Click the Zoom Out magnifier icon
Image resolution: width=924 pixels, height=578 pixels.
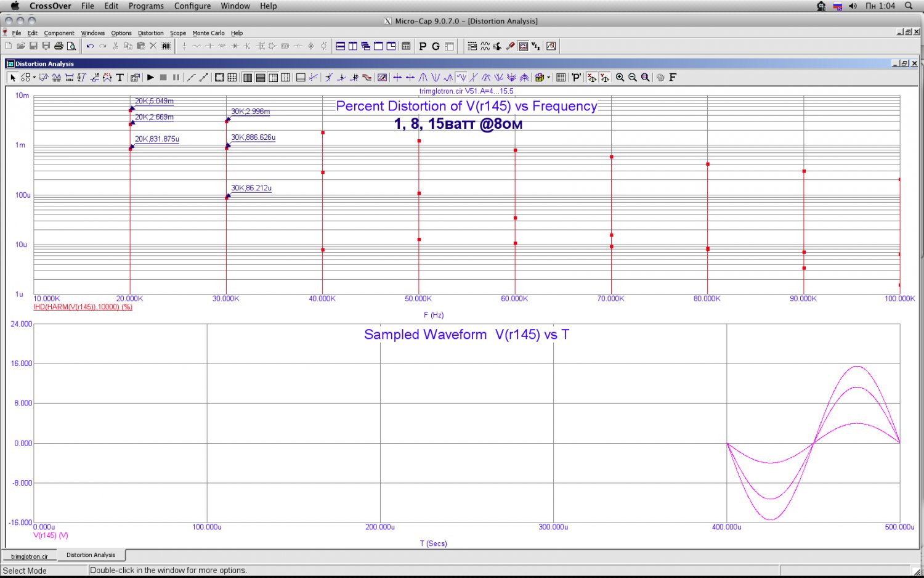click(632, 78)
